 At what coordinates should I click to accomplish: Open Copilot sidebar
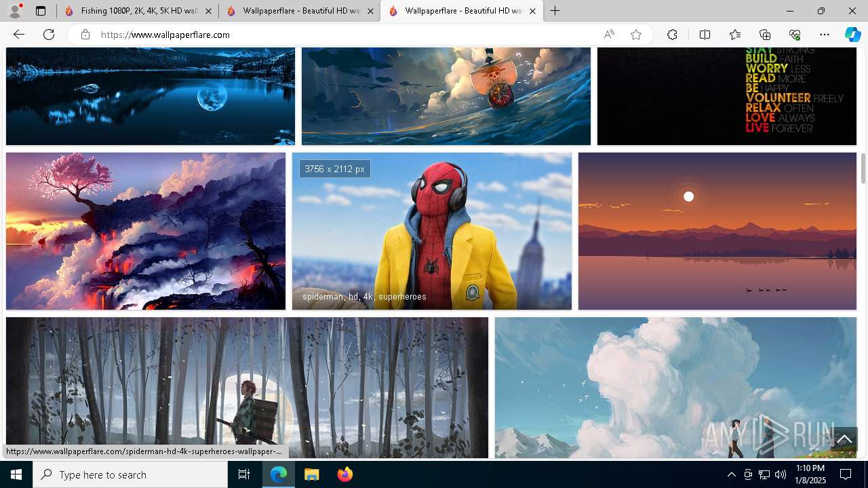pyautogui.click(x=852, y=35)
